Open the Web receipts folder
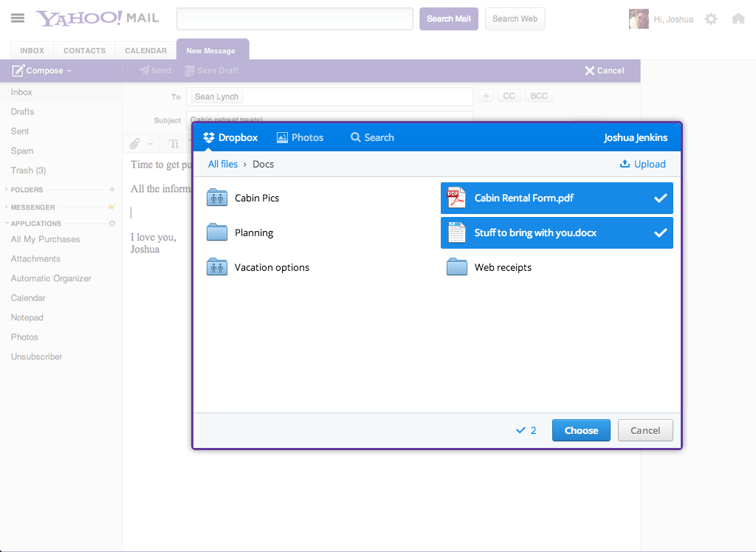The width and height of the screenshot is (756, 552). [502, 267]
